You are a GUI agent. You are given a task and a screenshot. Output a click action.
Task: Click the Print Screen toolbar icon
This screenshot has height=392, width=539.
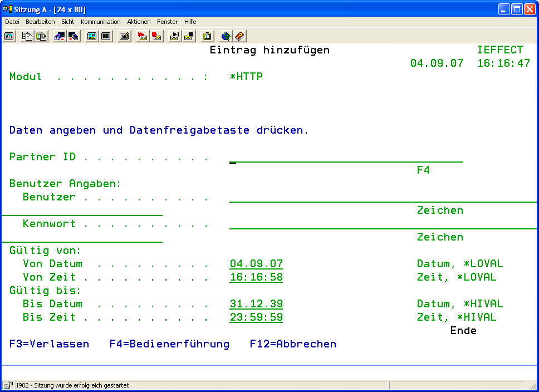click(x=9, y=36)
